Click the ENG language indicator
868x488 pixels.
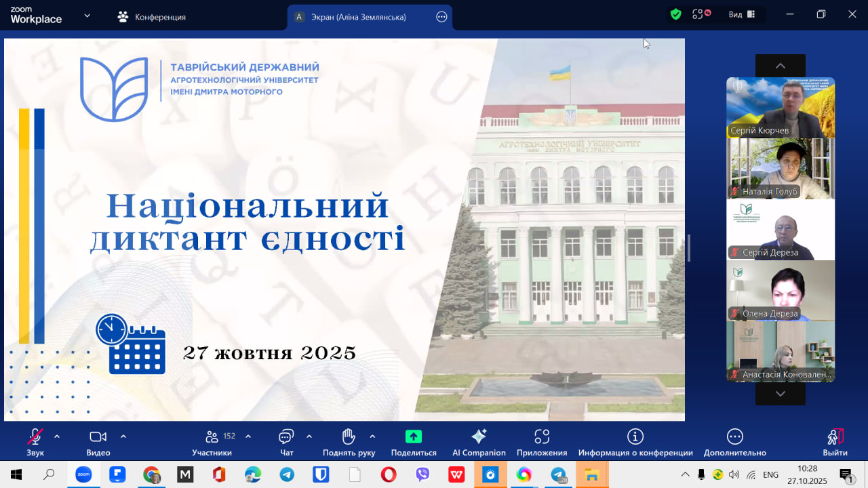click(x=770, y=474)
